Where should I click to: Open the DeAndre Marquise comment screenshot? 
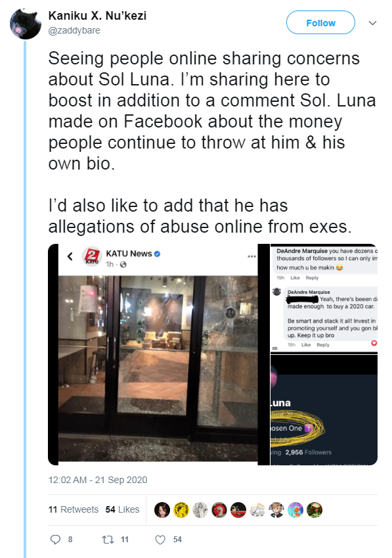324,298
